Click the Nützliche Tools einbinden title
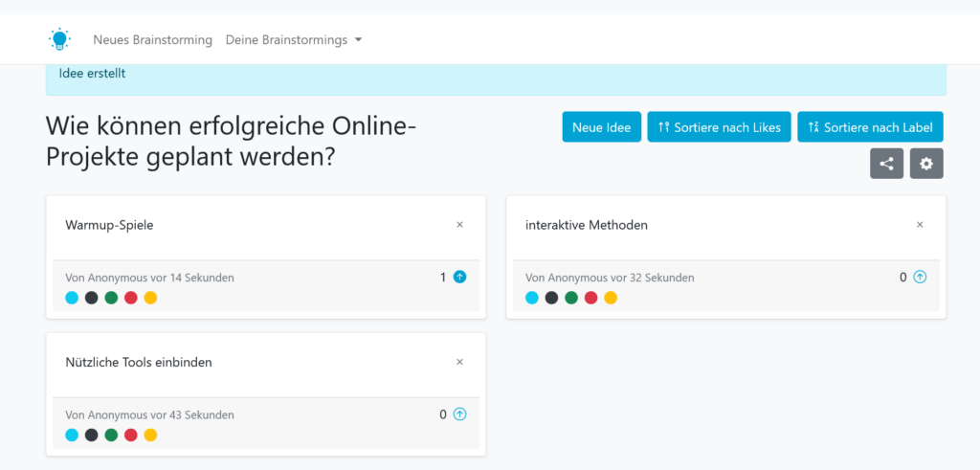 [139, 363]
